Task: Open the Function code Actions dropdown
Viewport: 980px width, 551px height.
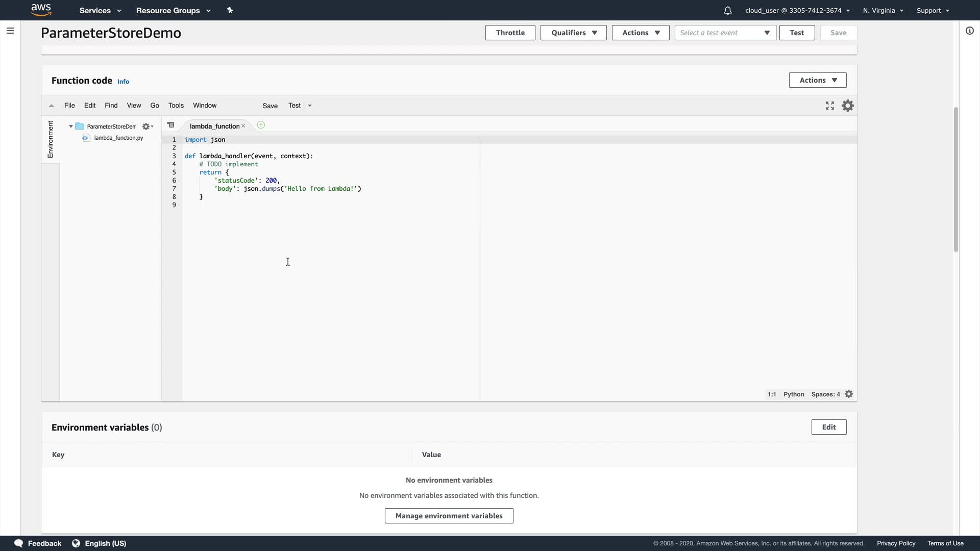Action: (817, 80)
